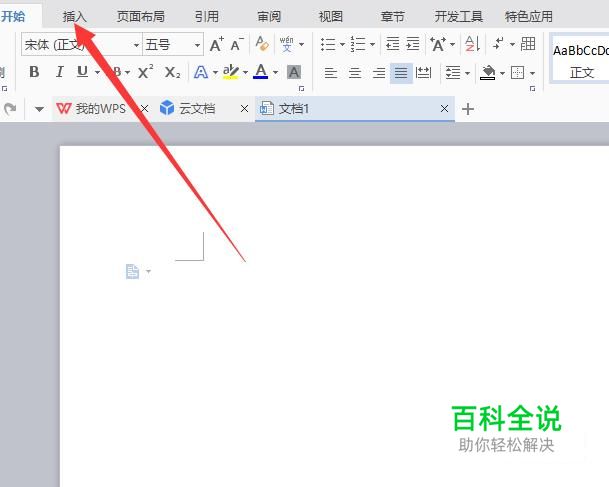The width and height of the screenshot is (609, 487).
Task: Apply font color A icon
Action: pyautogui.click(x=261, y=71)
